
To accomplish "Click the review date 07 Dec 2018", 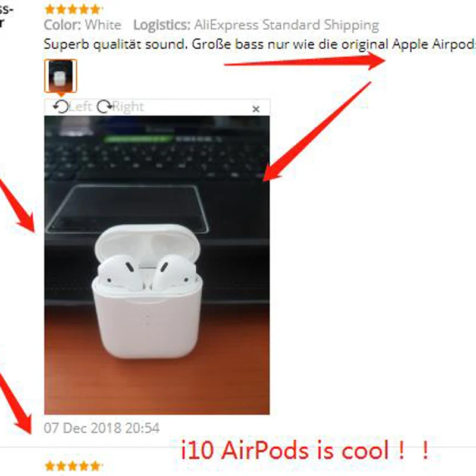I will point(101,428).
